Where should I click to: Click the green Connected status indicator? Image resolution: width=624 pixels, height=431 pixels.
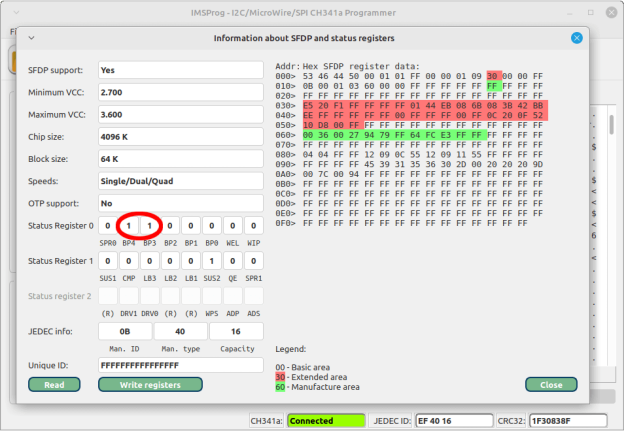click(322, 421)
